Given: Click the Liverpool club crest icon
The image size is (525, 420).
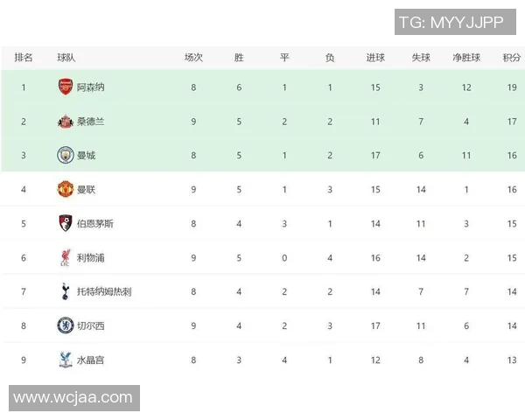Looking at the screenshot, I should pos(66,257).
